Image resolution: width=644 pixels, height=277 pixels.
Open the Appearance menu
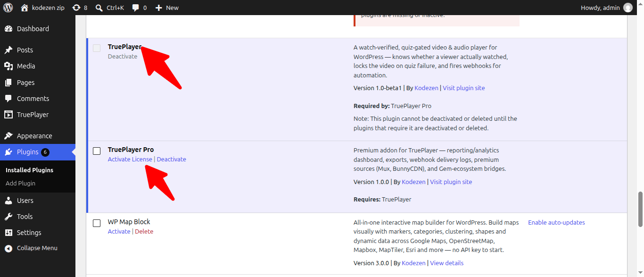point(38,136)
